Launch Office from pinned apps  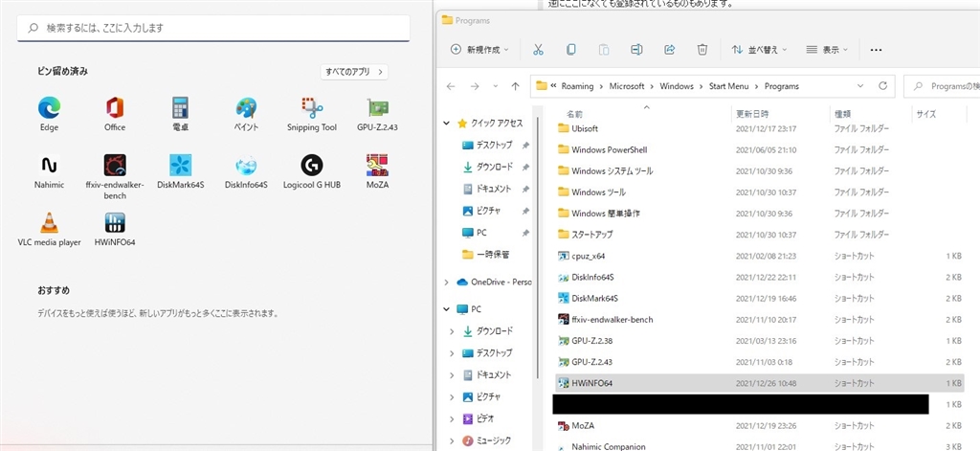click(x=115, y=114)
